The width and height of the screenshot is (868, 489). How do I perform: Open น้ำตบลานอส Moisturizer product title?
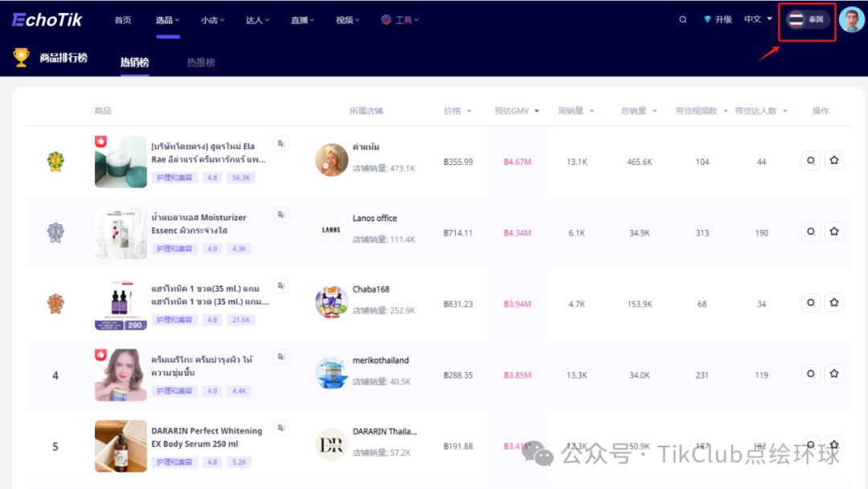pos(199,224)
